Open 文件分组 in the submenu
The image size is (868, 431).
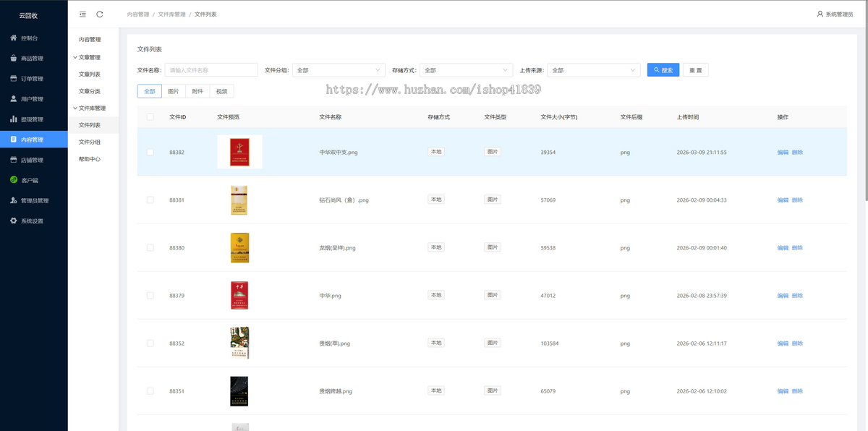pyautogui.click(x=90, y=142)
